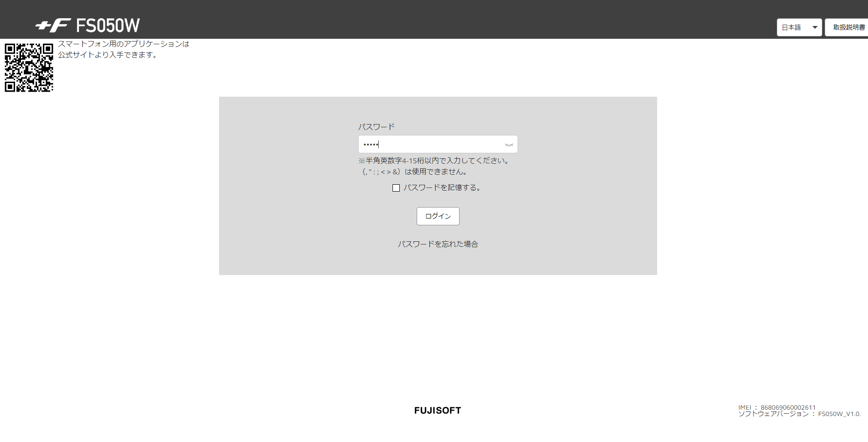Enable the パスワードを記憶する checkbox
Image resolution: width=868 pixels, height=442 pixels.
click(x=396, y=188)
